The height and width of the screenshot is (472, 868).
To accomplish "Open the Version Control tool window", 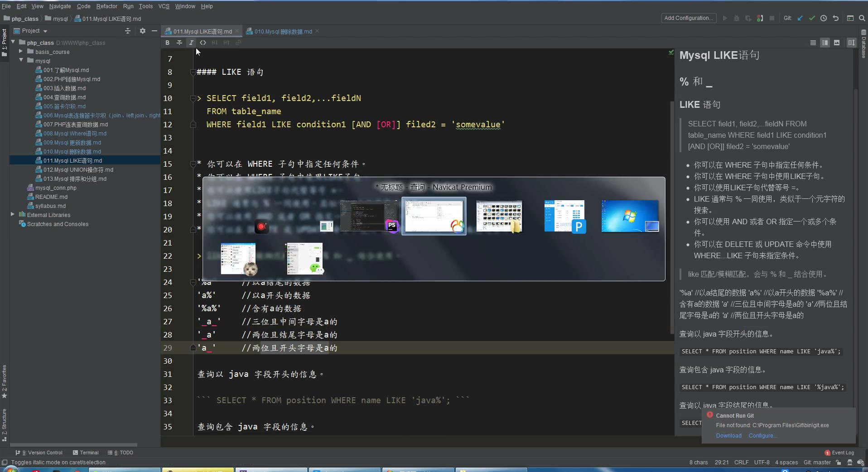I will point(39,453).
